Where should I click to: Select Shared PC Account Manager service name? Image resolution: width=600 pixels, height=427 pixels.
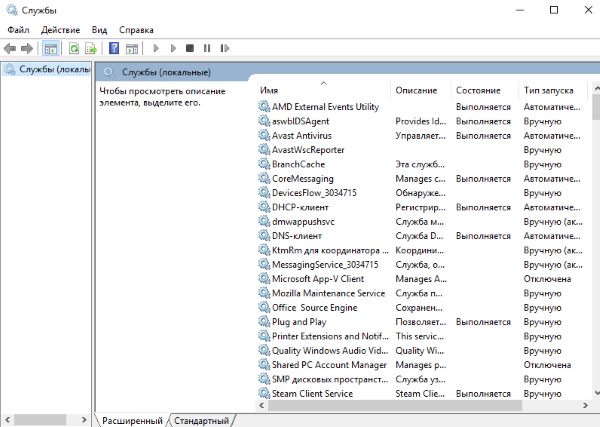pyautogui.click(x=329, y=365)
